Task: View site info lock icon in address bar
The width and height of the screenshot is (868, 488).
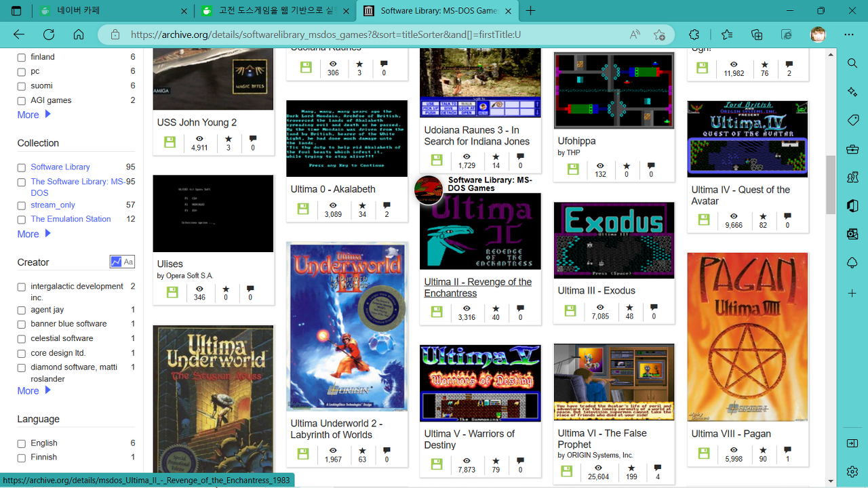Action: pos(115,35)
